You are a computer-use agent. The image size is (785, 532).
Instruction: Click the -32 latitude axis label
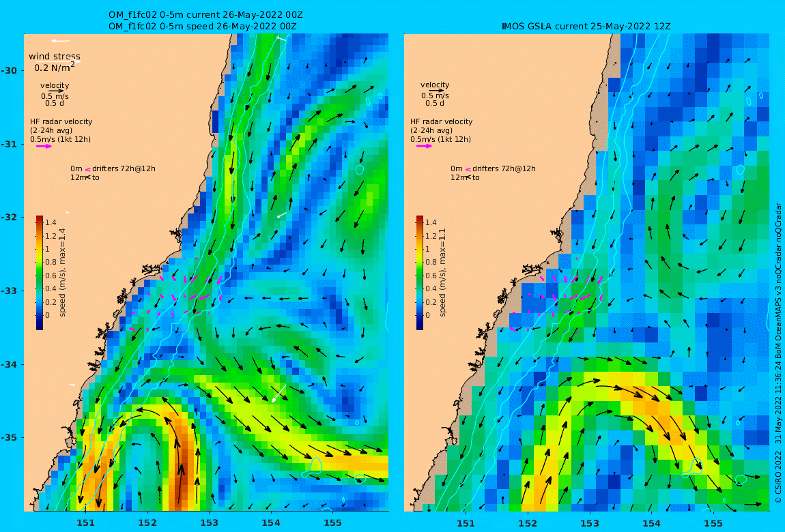click(x=8, y=218)
